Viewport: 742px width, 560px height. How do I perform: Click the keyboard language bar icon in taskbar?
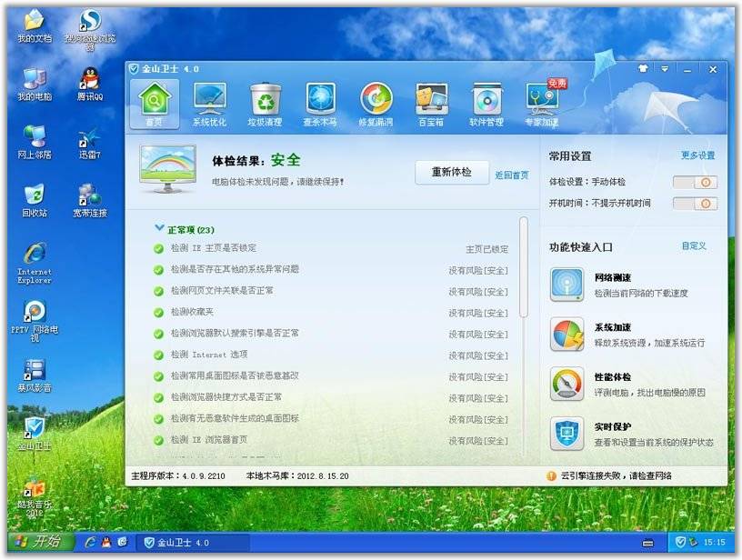(x=647, y=543)
